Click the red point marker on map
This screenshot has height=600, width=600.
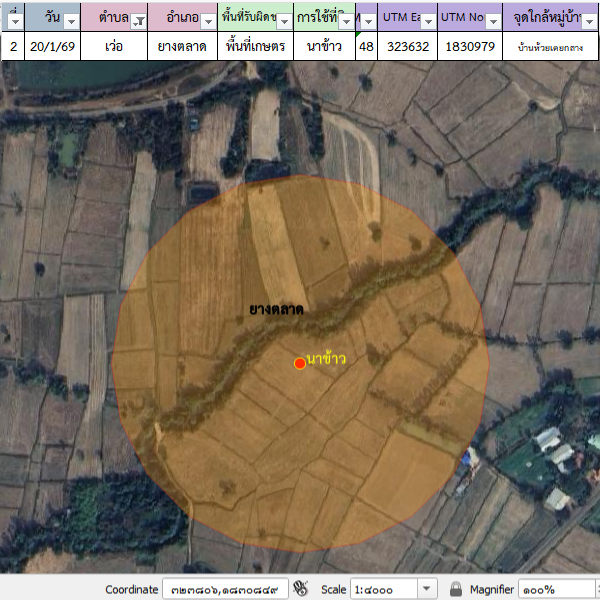click(x=299, y=363)
